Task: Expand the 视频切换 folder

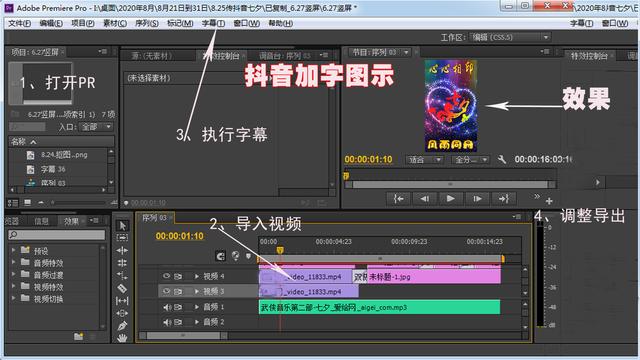Action: click(13, 298)
